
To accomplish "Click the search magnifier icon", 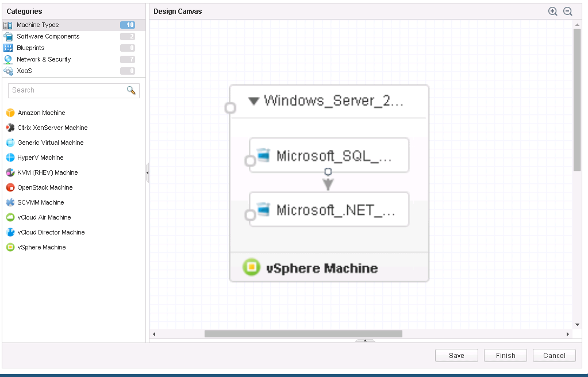I will pyautogui.click(x=131, y=90).
